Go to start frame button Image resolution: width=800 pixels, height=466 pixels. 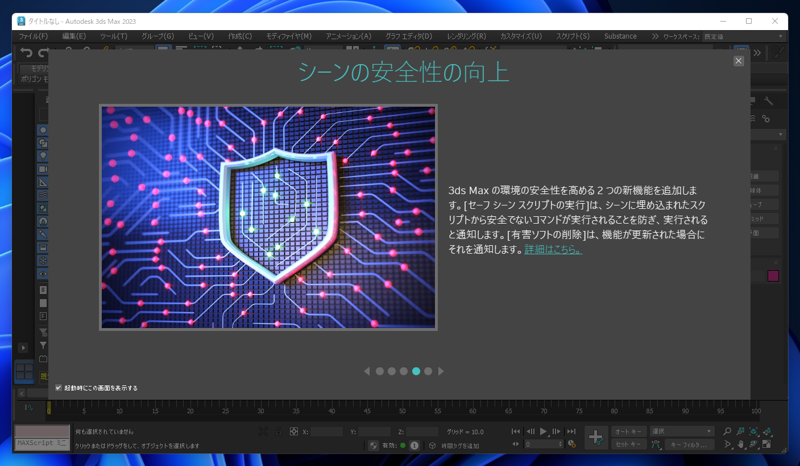pyautogui.click(x=516, y=432)
